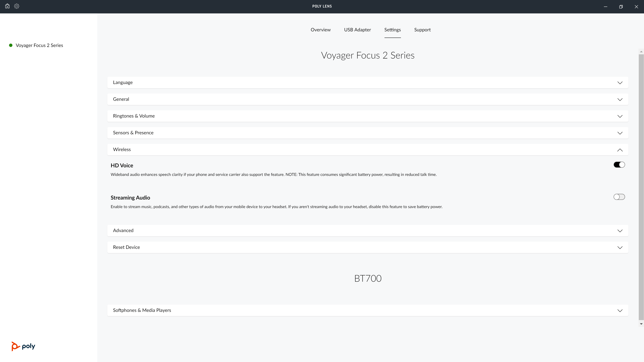Open the USB Adapter tab
The width and height of the screenshot is (644, 362).
pos(357,30)
